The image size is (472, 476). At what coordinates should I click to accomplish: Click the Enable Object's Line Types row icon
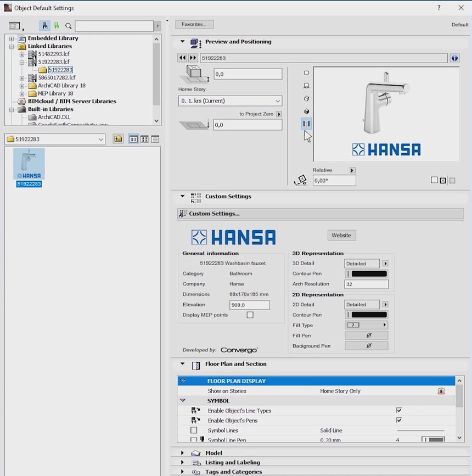click(x=195, y=411)
